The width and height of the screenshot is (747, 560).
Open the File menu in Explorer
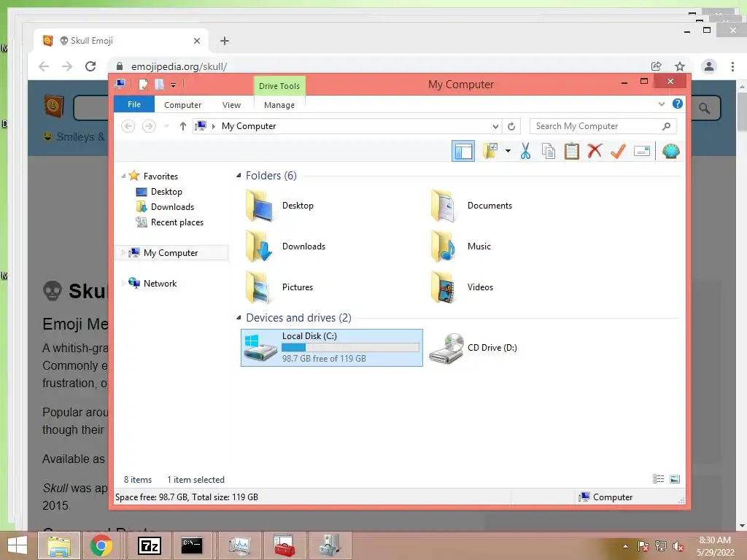(x=134, y=104)
